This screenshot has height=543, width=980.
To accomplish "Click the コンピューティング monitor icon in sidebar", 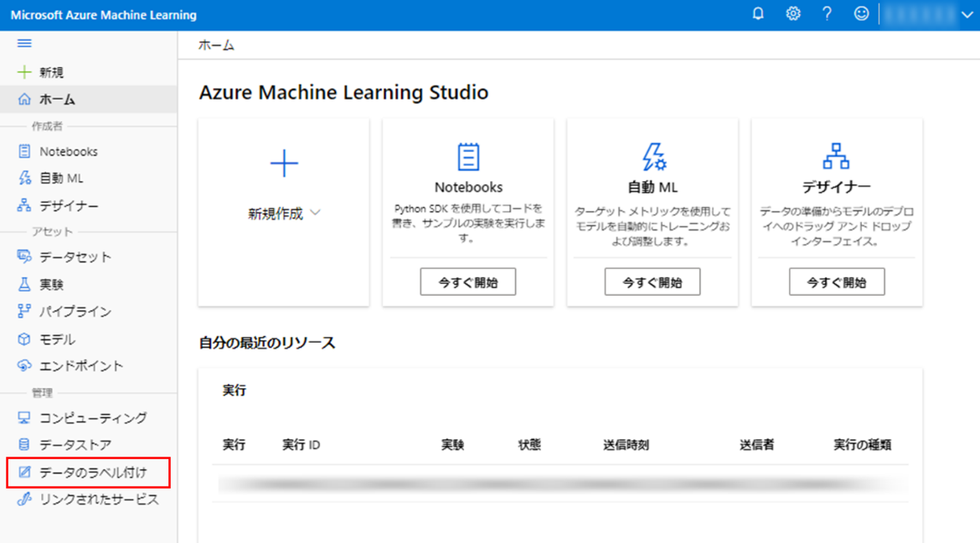I will (24, 417).
